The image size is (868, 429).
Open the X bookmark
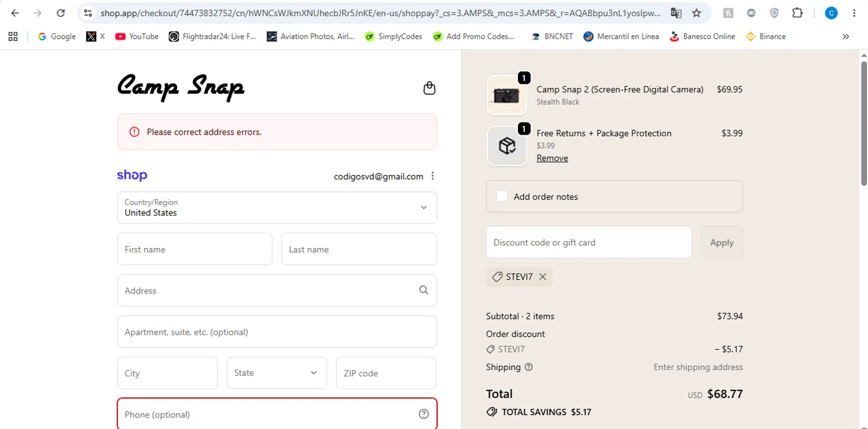coord(95,36)
